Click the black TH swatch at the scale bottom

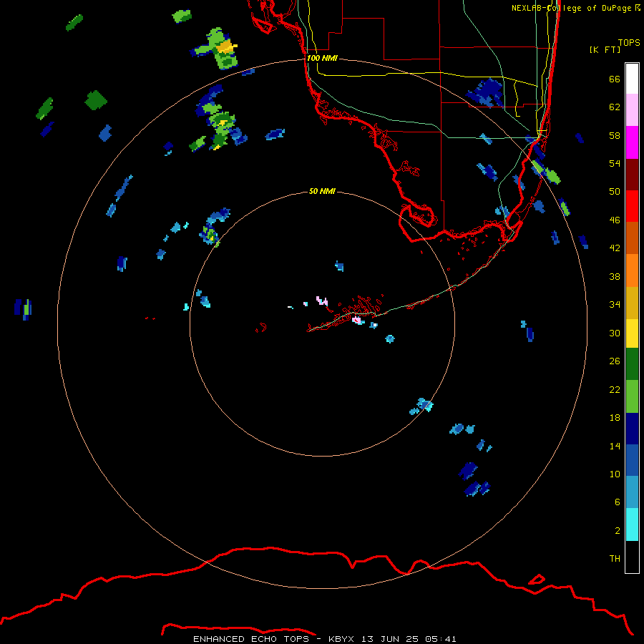tap(632, 557)
